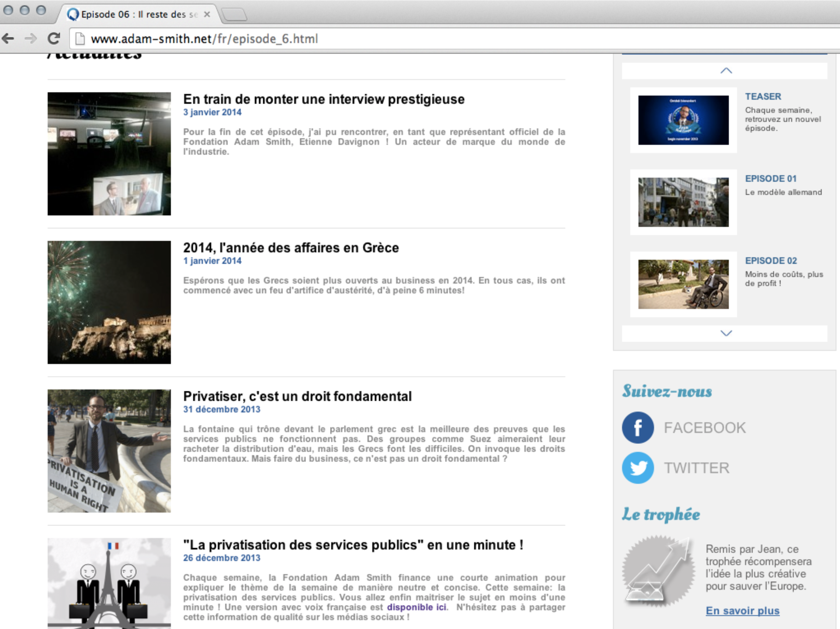
Task: Open the Episode 02 wheelchair thumbnail
Action: pos(683,284)
